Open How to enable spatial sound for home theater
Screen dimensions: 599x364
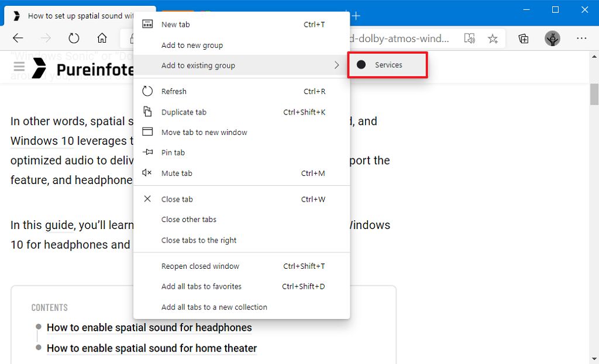coord(152,348)
